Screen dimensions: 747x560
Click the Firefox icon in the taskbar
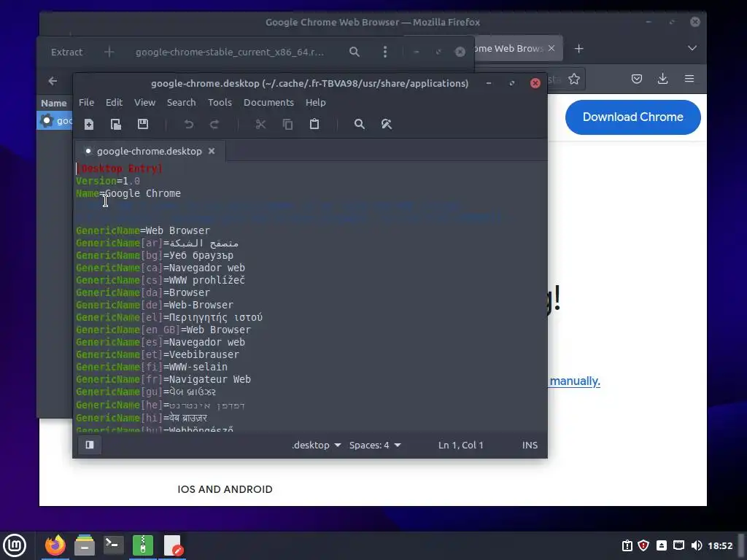pyautogui.click(x=55, y=545)
